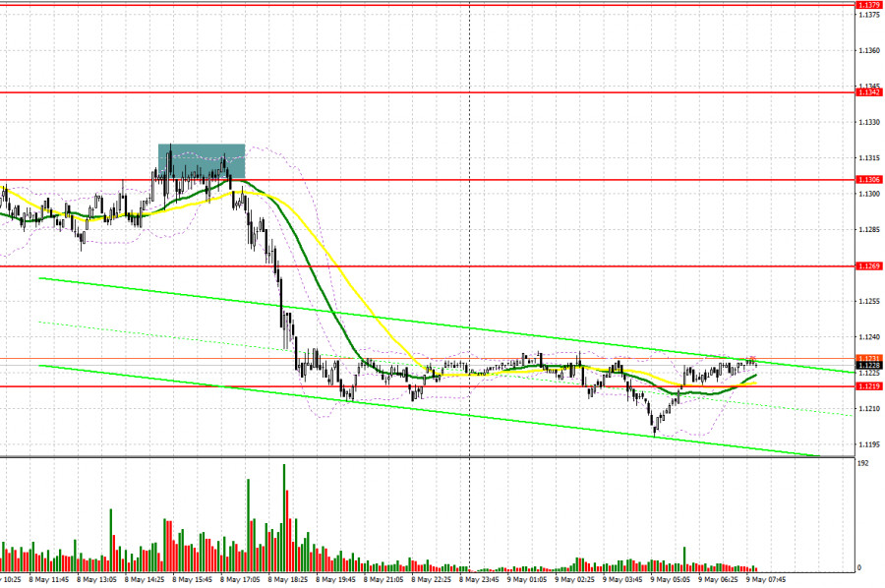
Task: Click the 9 May 01:05 time label
Action: coord(527,579)
